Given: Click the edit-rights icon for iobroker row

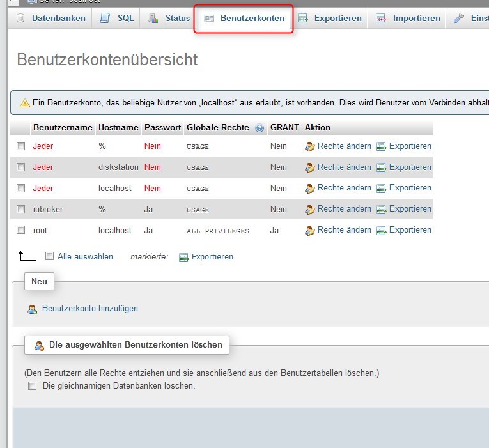Looking at the screenshot, I should tap(309, 210).
